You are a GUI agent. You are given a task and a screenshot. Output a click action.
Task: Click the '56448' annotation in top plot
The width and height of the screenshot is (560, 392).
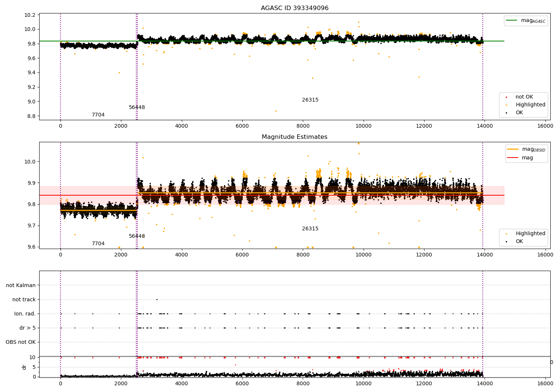click(137, 108)
